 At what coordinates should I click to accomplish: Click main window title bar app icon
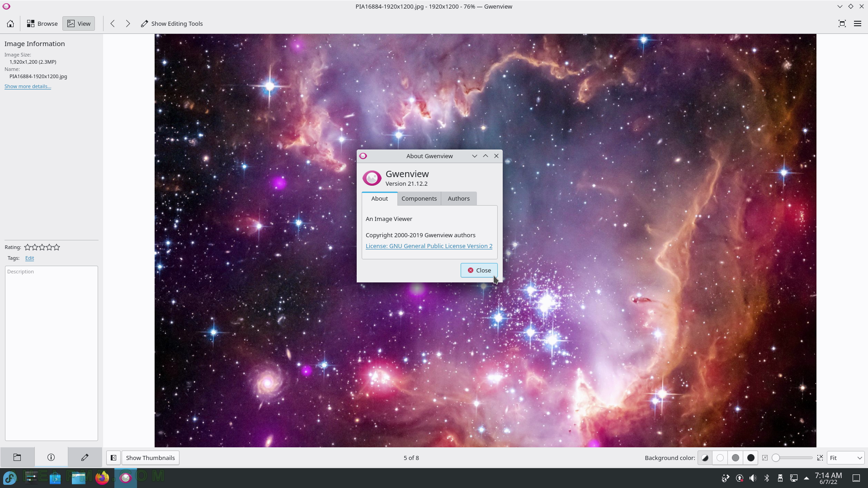click(x=6, y=6)
